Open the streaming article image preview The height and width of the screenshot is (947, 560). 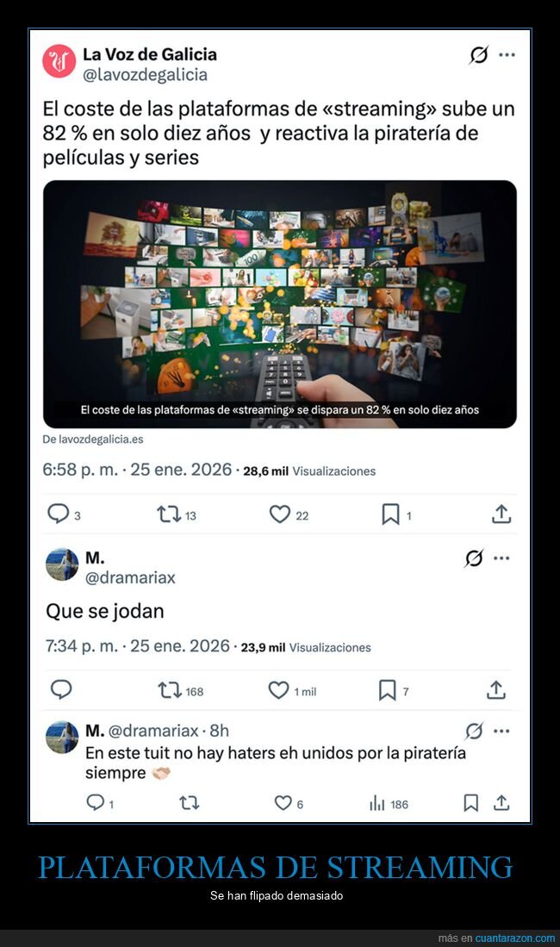click(x=280, y=304)
